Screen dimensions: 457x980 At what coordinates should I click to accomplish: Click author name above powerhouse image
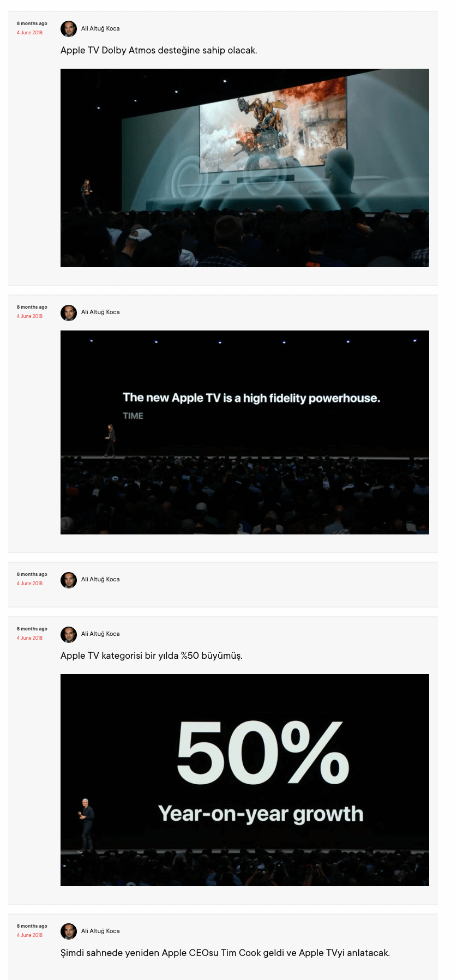click(x=100, y=312)
